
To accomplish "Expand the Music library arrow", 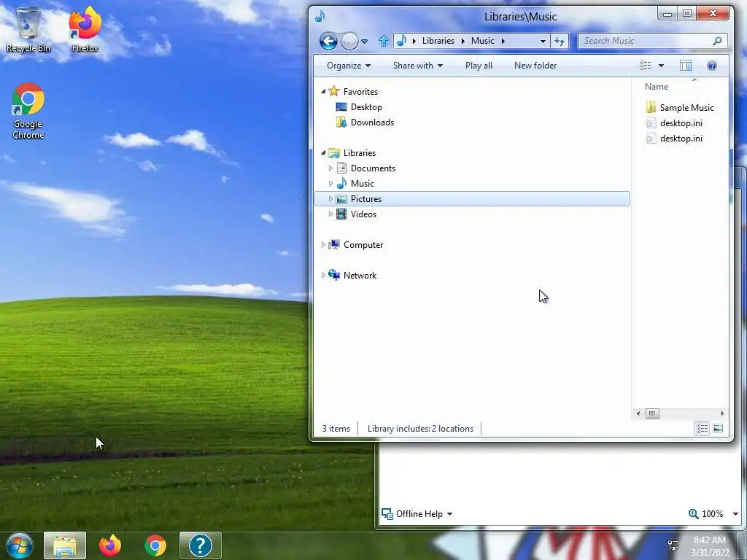I will click(330, 183).
